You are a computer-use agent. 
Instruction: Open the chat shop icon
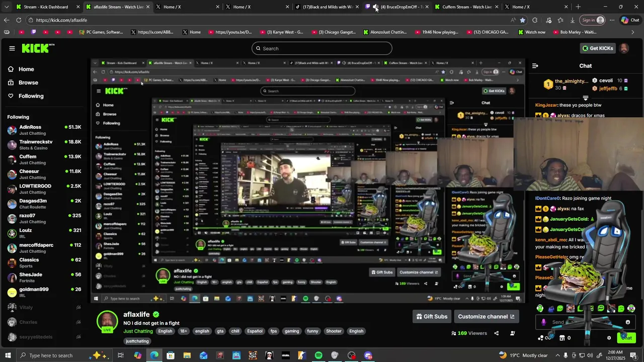click(x=562, y=338)
